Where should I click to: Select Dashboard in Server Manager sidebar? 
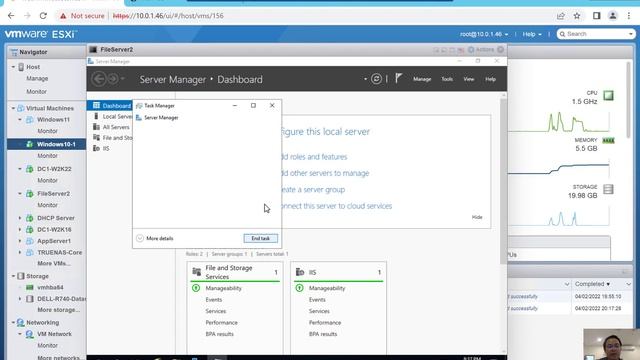pos(110,106)
